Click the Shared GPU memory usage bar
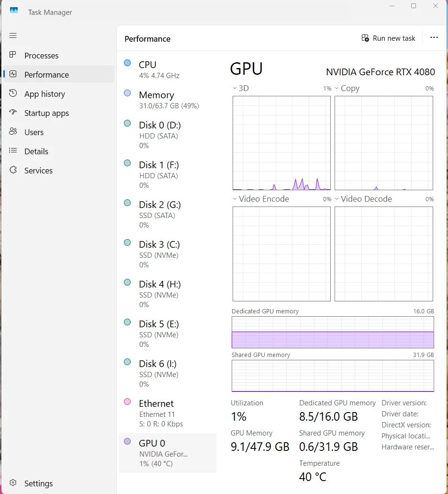Image resolution: width=448 pixels, height=494 pixels. coord(333,376)
